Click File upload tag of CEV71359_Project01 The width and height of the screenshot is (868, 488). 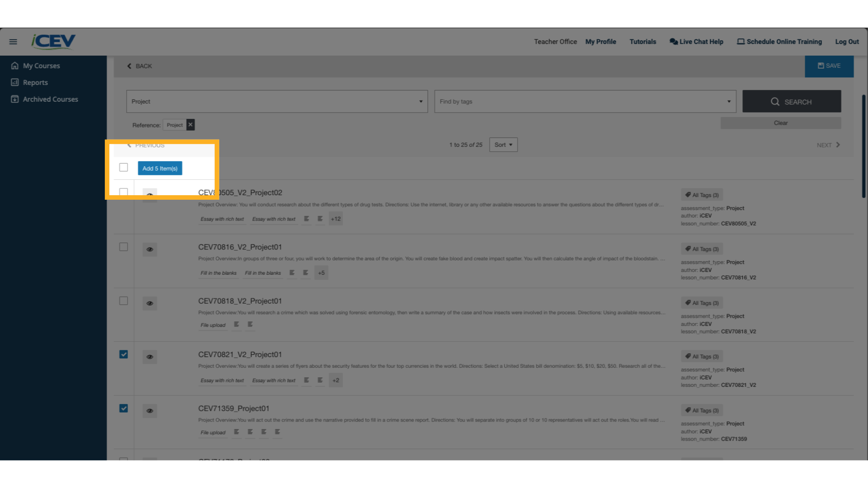(x=213, y=432)
